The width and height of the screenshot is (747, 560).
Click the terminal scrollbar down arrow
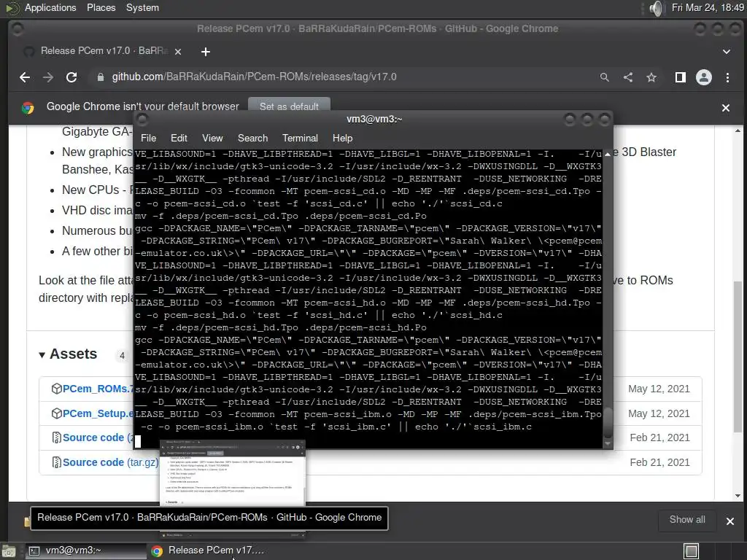608,444
